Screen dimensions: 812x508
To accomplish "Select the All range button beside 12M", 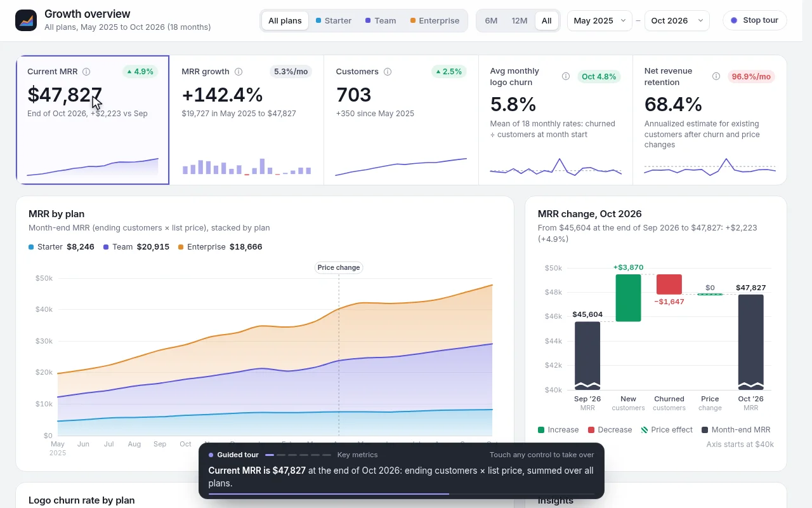I will (547, 20).
